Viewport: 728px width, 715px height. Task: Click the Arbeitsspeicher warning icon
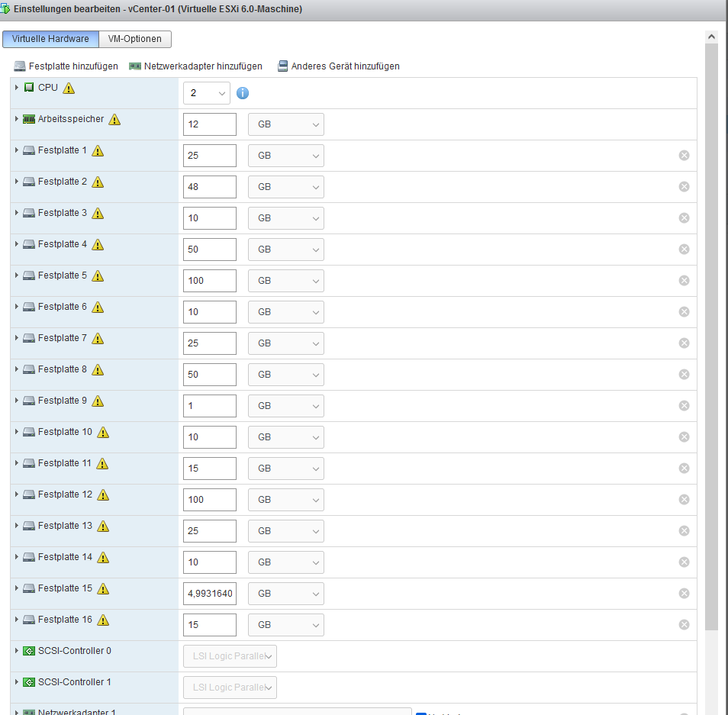[x=114, y=120]
